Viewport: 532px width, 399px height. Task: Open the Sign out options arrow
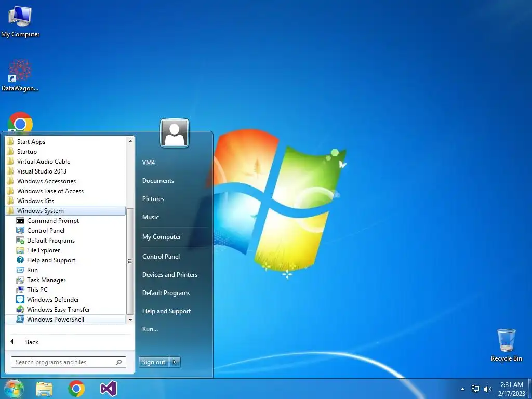coord(175,362)
